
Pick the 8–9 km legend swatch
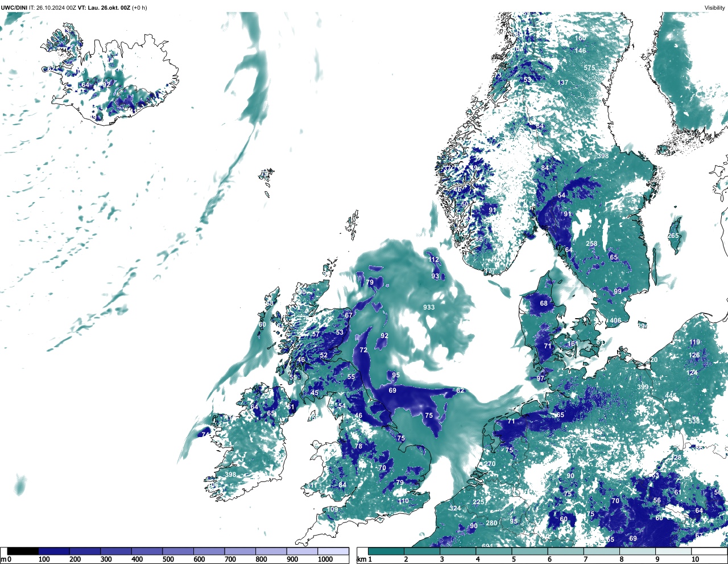point(637,551)
